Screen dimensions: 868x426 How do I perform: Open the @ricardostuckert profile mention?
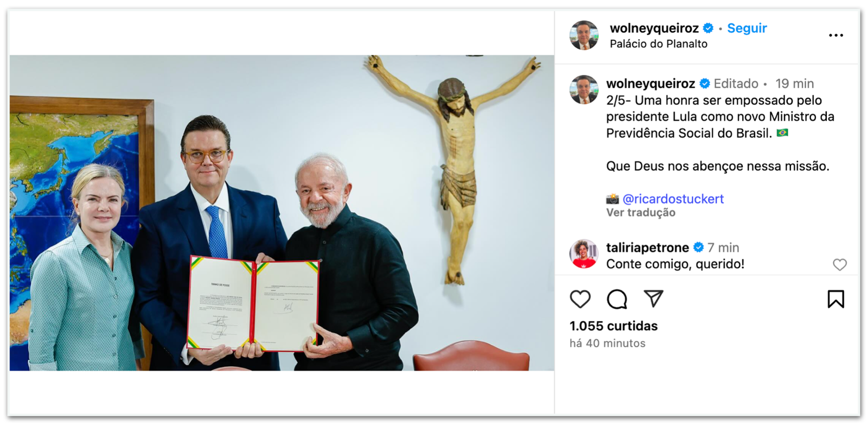click(x=673, y=199)
